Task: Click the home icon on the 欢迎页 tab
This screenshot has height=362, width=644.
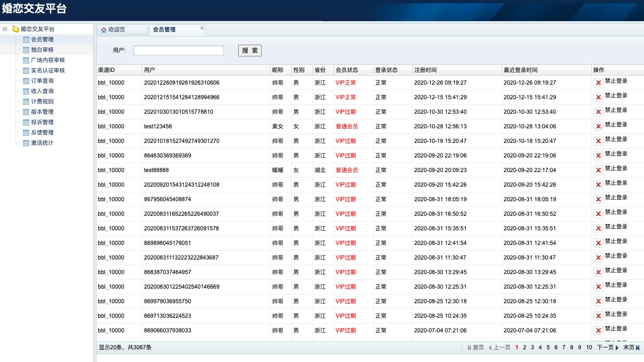Action: click(x=104, y=30)
